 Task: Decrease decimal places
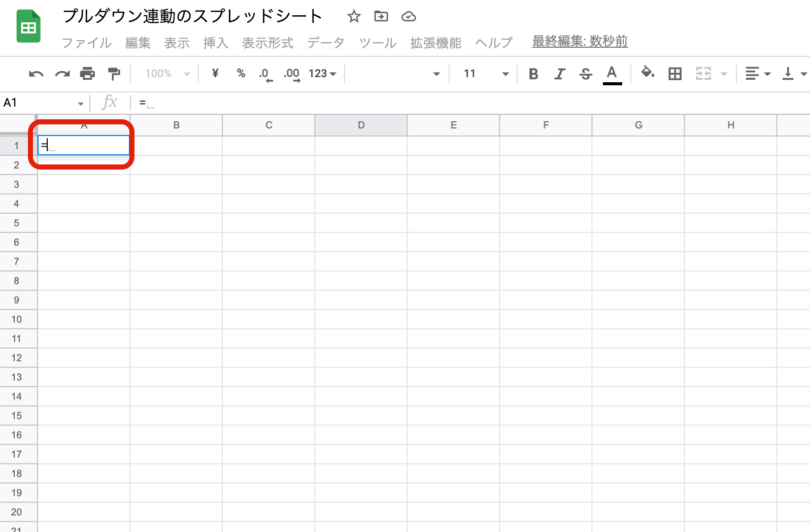[266, 75]
